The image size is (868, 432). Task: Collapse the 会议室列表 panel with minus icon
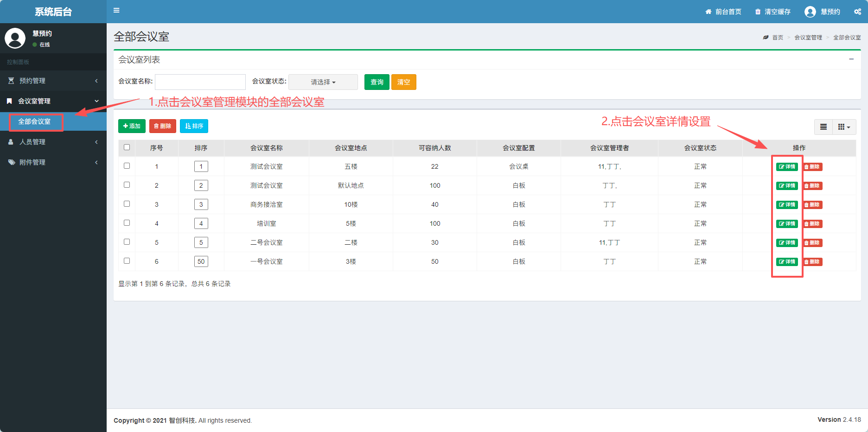coord(851,59)
